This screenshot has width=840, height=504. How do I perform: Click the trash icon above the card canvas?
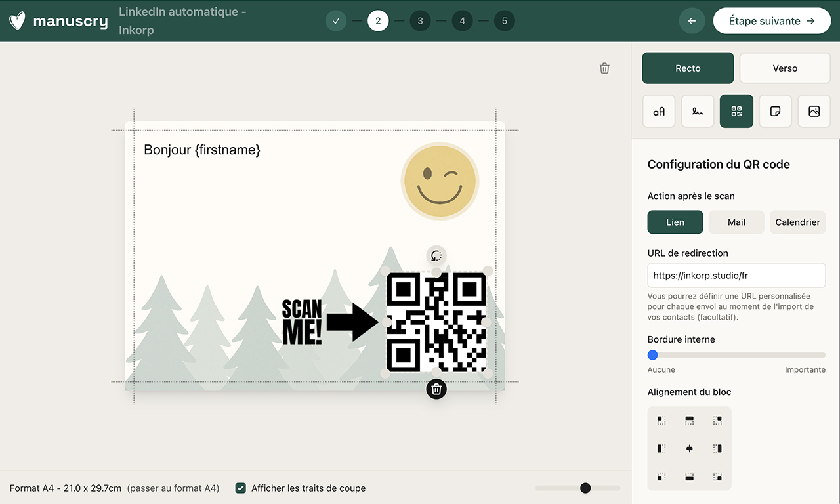[604, 68]
